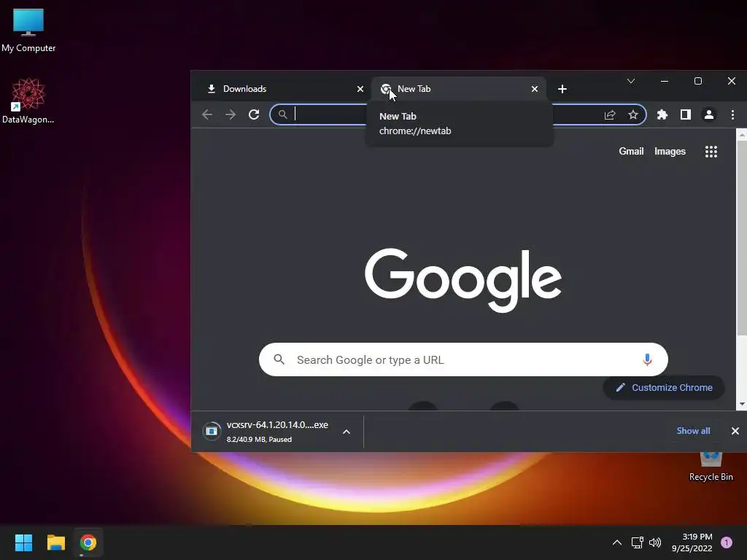Screen dimensions: 747x560
Task: Click the page scrollbar down arrow
Action: (x=742, y=404)
